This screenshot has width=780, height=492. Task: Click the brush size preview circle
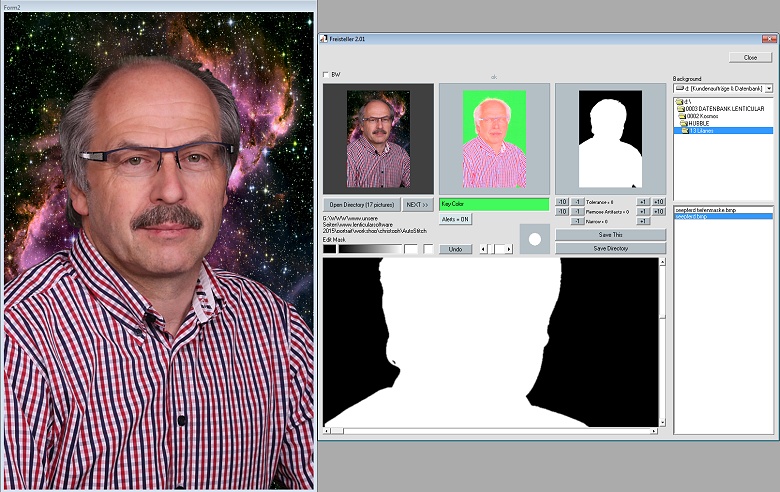[x=534, y=239]
